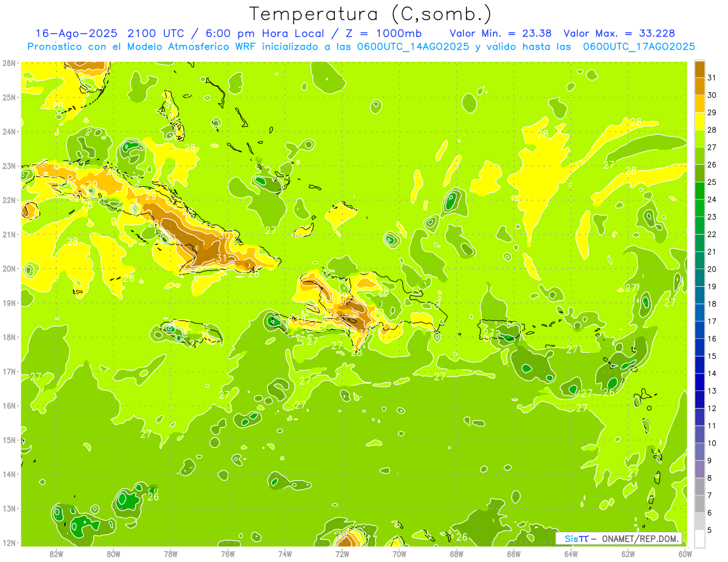Click the "16N" latitude axis label

(x=9, y=406)
